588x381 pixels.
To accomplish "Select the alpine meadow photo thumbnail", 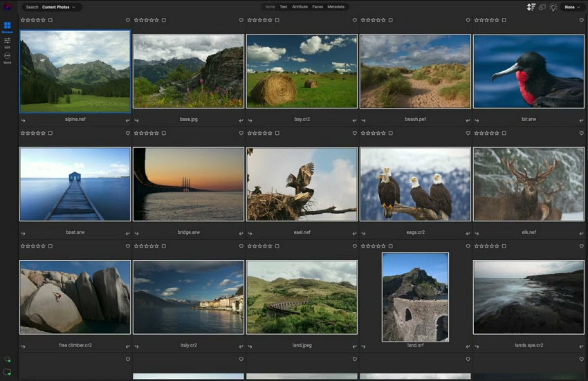I will [75, 71].
